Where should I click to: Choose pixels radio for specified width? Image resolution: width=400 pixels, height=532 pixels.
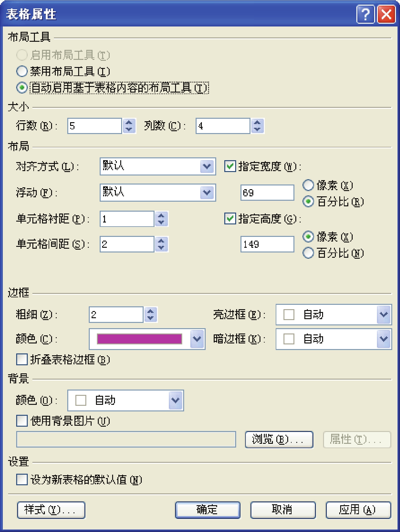(308, 185)
